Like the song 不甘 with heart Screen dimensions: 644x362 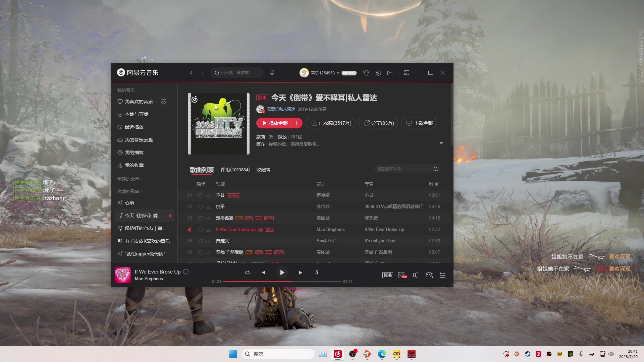coord(200,195)
